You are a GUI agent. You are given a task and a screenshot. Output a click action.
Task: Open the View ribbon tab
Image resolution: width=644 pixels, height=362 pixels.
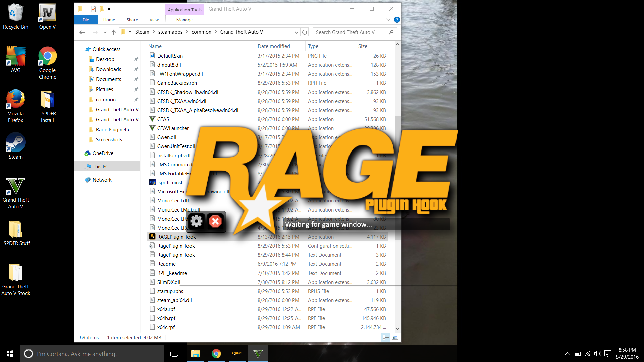click(x=154, y=20)
